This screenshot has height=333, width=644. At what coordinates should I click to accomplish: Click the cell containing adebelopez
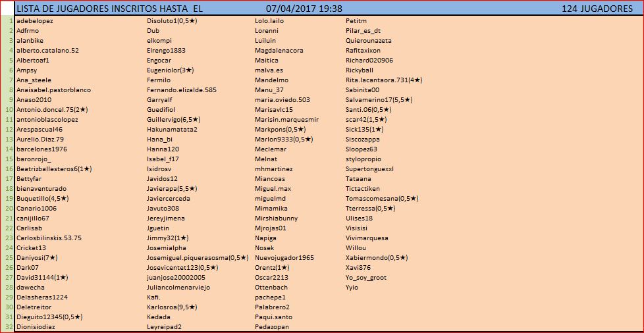pyautogui.click(x=35, y=20)
